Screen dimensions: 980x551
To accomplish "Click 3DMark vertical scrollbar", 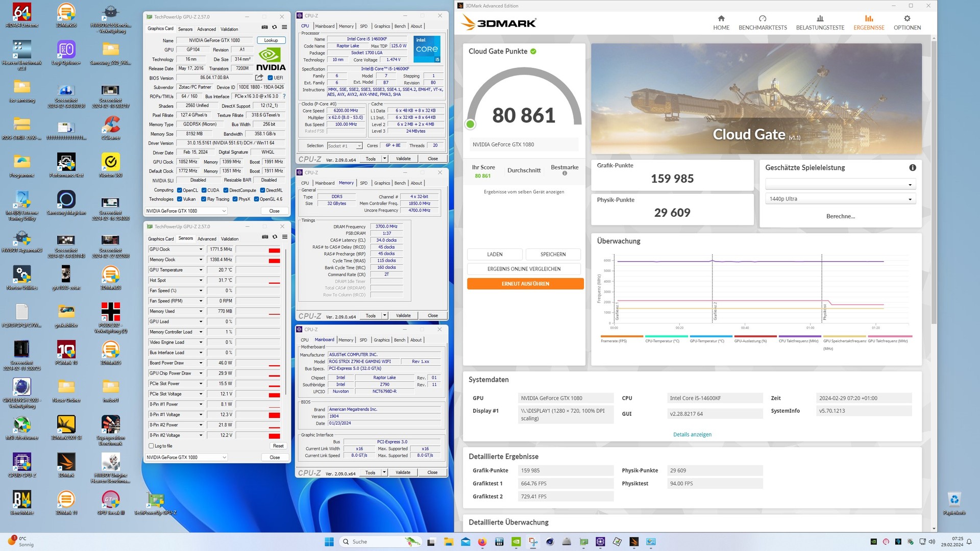I will (934, 182).
